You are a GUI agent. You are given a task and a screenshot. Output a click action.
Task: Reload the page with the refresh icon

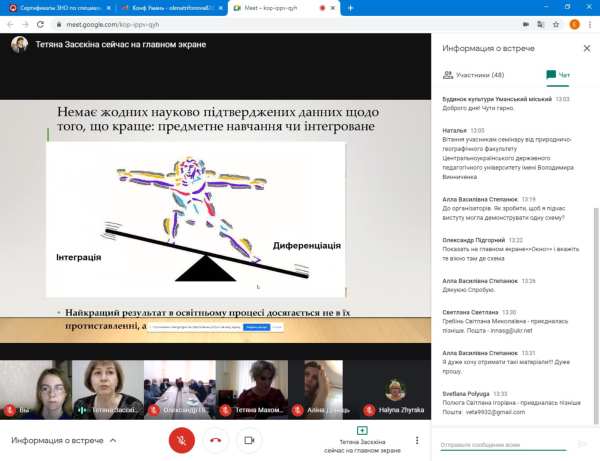pos(40,24)
